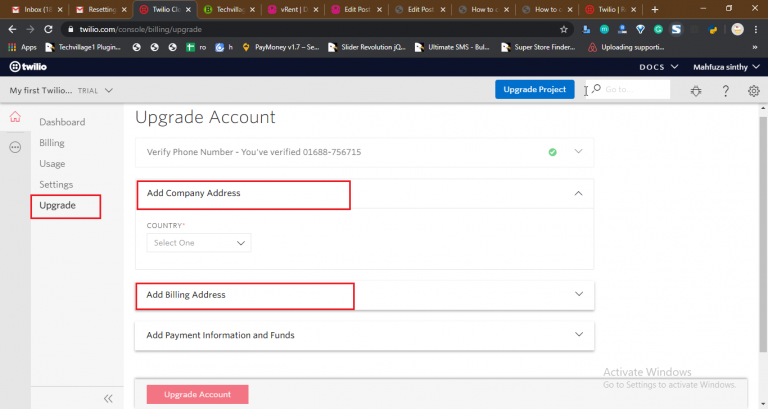Viewport: 768px width, 409px height.
Task: Open the help question mark icon
Action: pyautogui.click(x=725, y=91)
